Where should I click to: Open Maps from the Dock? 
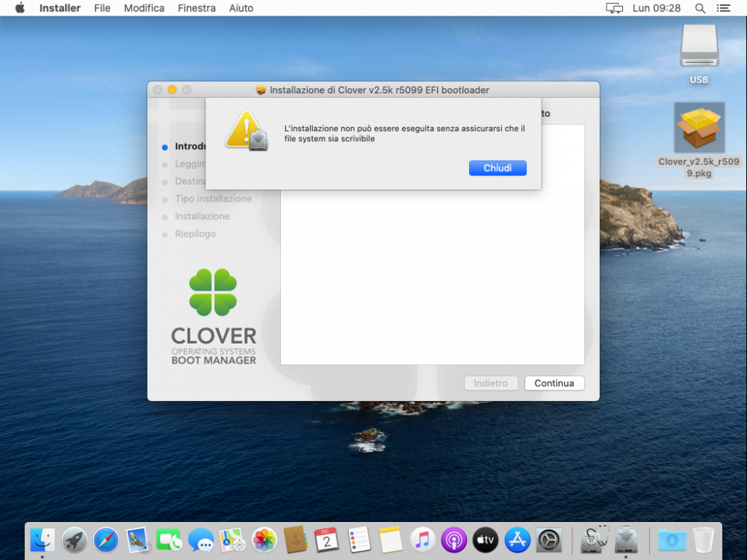(232, 540)
